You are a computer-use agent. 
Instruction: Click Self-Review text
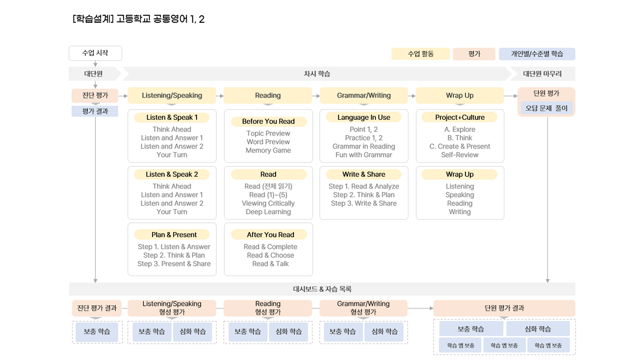(460, 155)
